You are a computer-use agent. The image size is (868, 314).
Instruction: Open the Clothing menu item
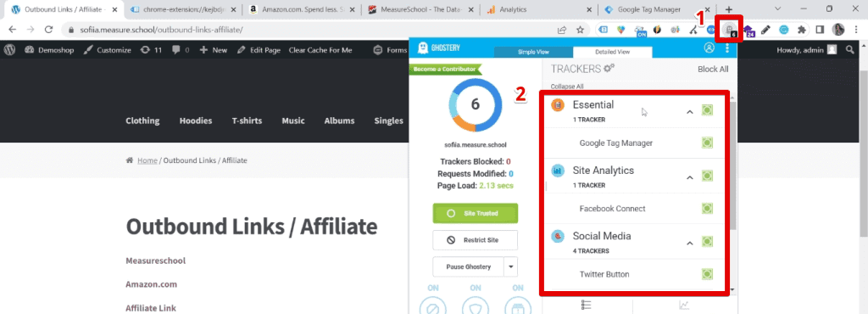coord(142,121)
